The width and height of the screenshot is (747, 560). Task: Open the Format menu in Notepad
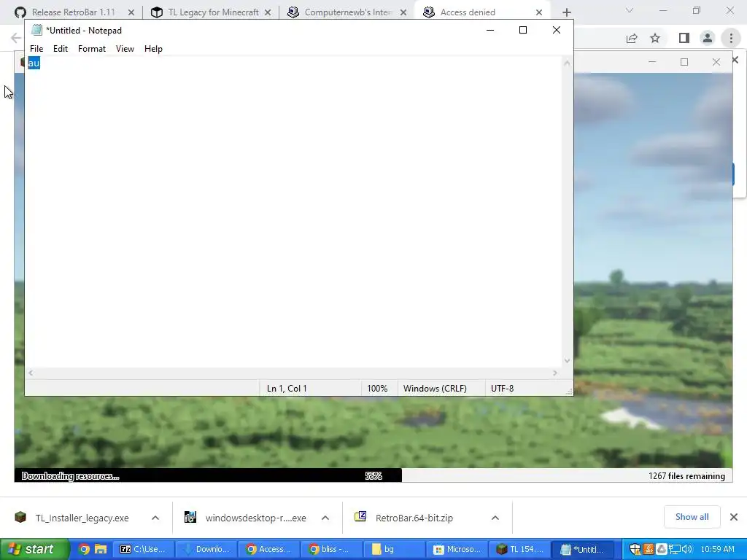[x=91, y=49]
